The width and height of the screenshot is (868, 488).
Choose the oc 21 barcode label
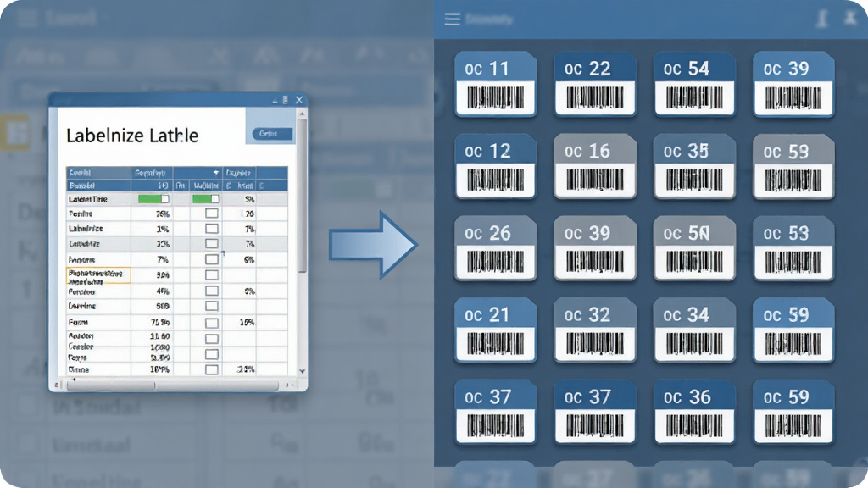pyautogui.click(x=495, y=330)
